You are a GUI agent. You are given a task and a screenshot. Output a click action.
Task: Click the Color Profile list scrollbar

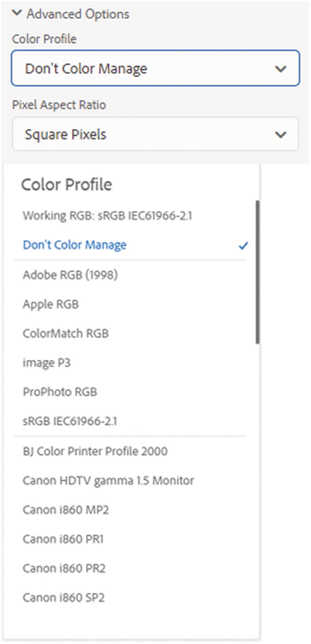click(x=257, y=268)
